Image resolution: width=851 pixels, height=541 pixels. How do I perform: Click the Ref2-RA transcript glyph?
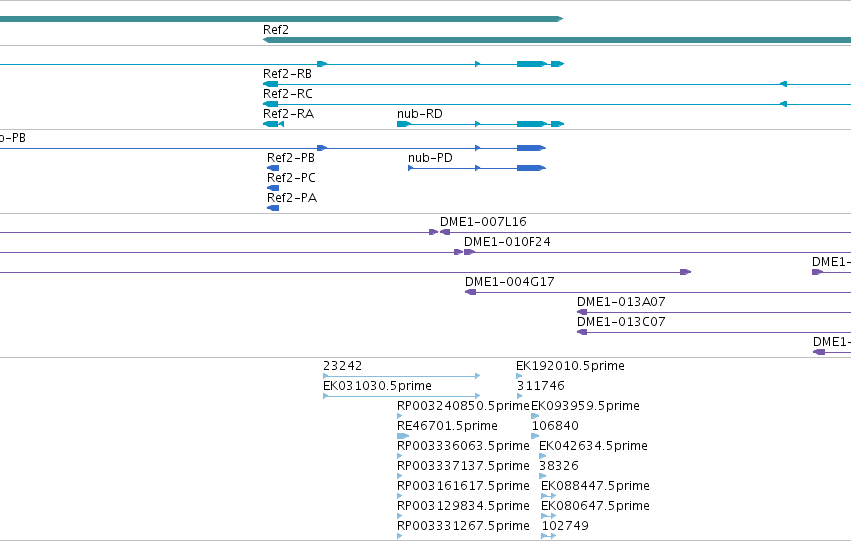274,124
